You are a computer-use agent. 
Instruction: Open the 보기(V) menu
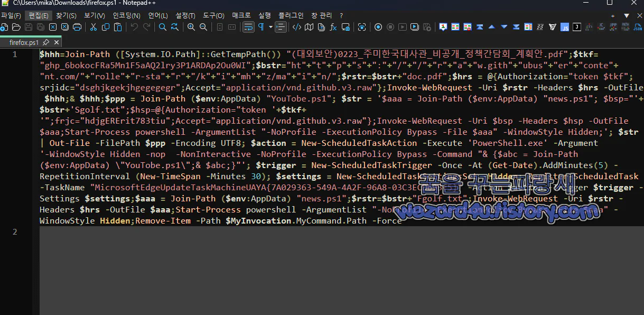(x=94, y=15)
